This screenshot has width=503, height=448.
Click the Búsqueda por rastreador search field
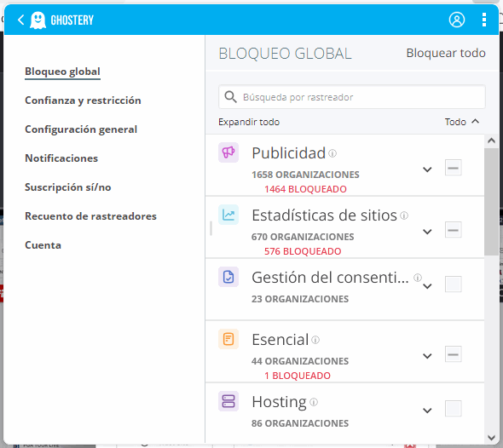pyautogui.click(x=352, y=97)
